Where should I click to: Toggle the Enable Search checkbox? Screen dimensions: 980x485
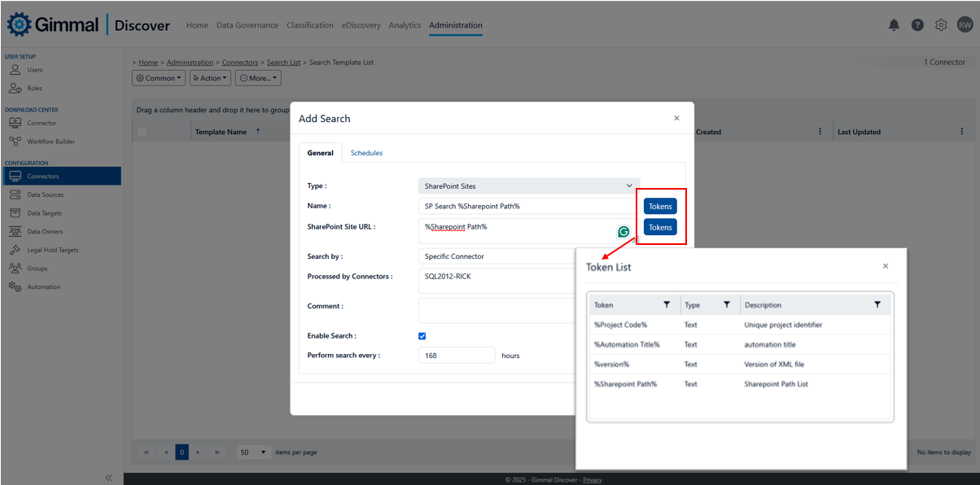pyautogui.click(x=422, y=335)
